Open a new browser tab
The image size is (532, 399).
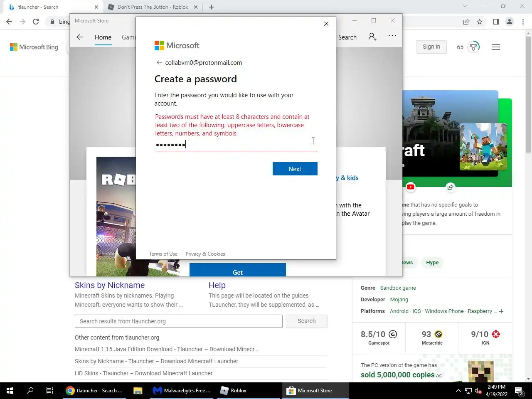tap(212, 7)
